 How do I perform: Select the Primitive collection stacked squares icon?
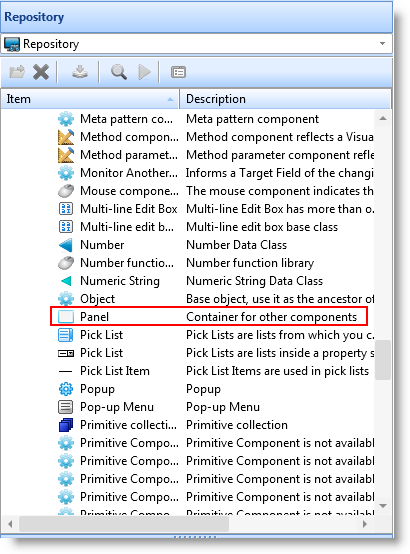tap(66, 425)
